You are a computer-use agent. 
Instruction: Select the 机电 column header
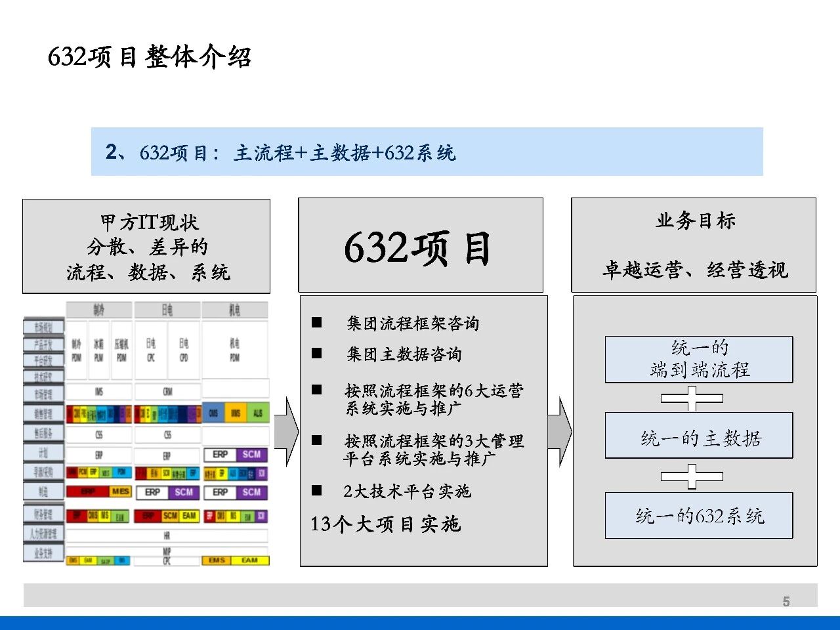(x=236, y=308)
